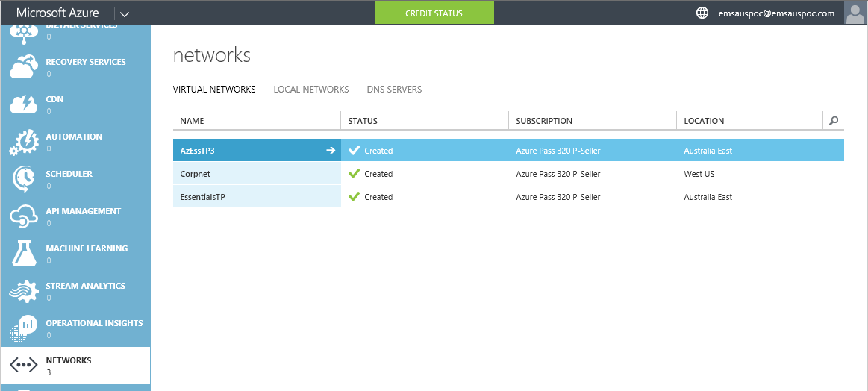Select Networks icon in sidebar

click(x=24, y=364)
